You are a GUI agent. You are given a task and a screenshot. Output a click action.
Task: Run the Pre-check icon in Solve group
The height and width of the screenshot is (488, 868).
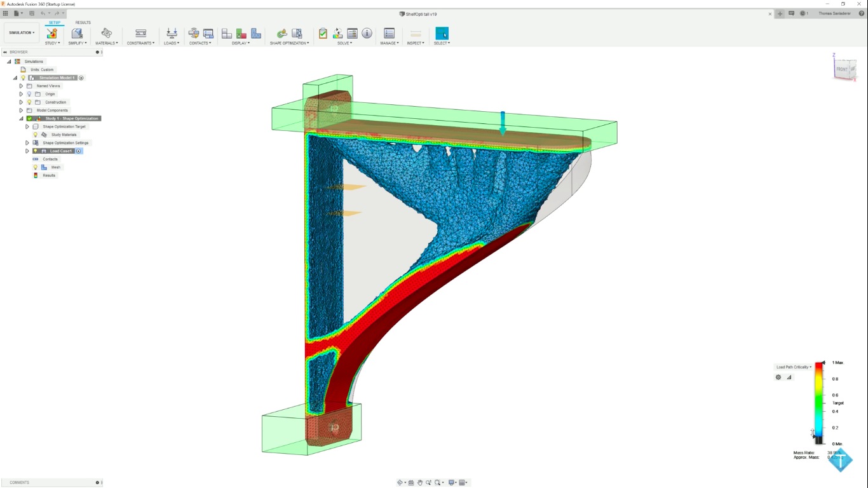(x=323, y=33)
